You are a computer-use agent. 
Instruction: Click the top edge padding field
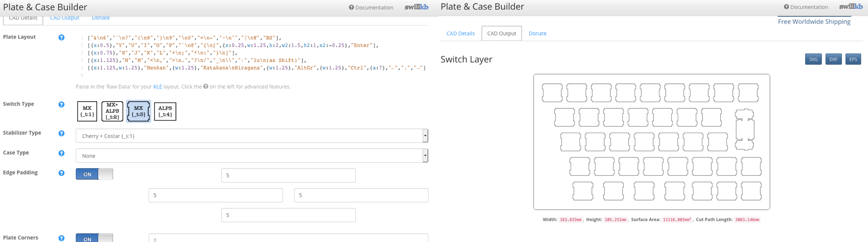(x=288, y=175)
